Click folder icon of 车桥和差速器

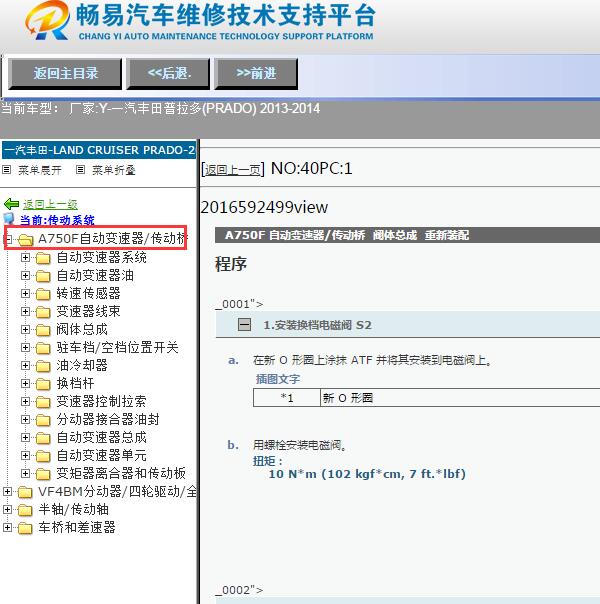tap(25, 528)
